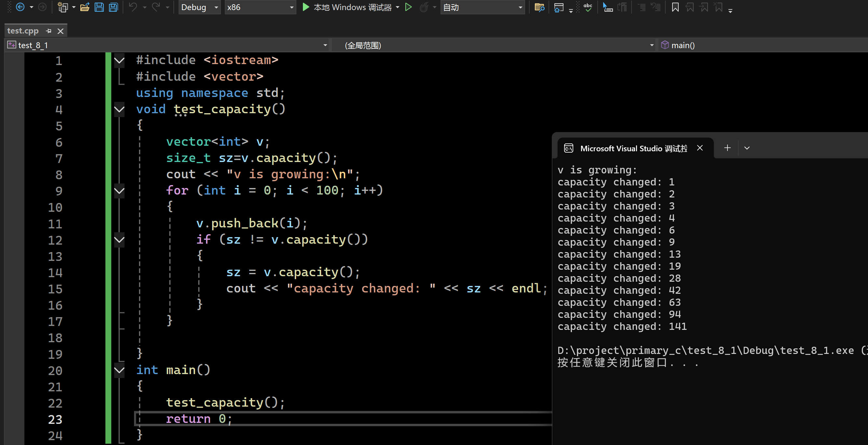Add a new console tab with plus
The image size is (868, 445).
click(x=727, y=148)
